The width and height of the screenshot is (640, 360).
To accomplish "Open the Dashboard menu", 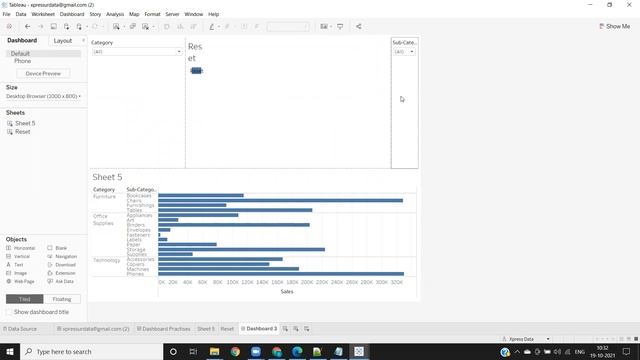I will point(72,14).
